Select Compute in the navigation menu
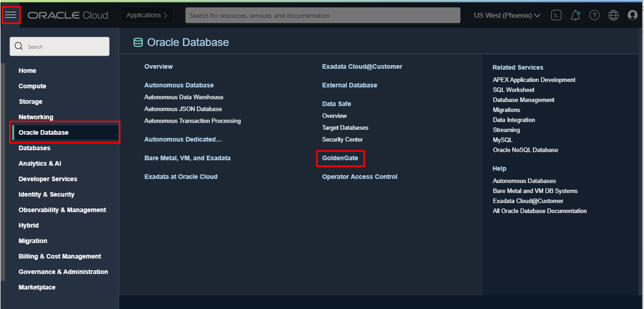644x309 pixels. (x=33, y=86)
